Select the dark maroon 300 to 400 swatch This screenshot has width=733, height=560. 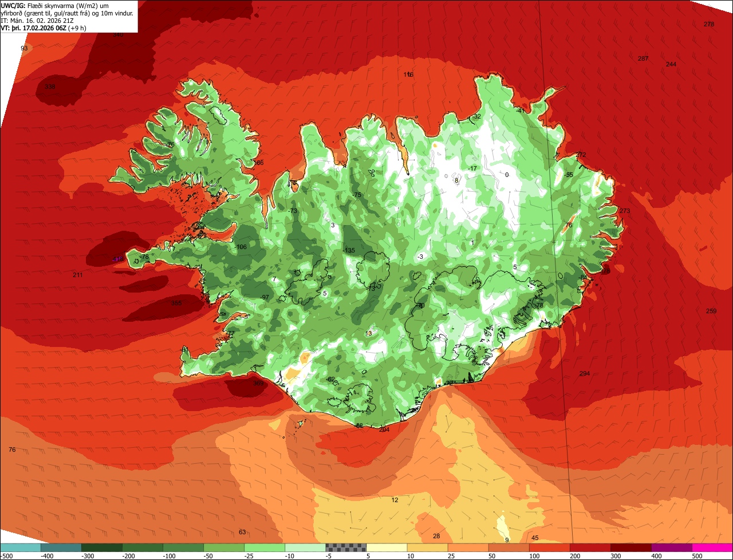630,547
